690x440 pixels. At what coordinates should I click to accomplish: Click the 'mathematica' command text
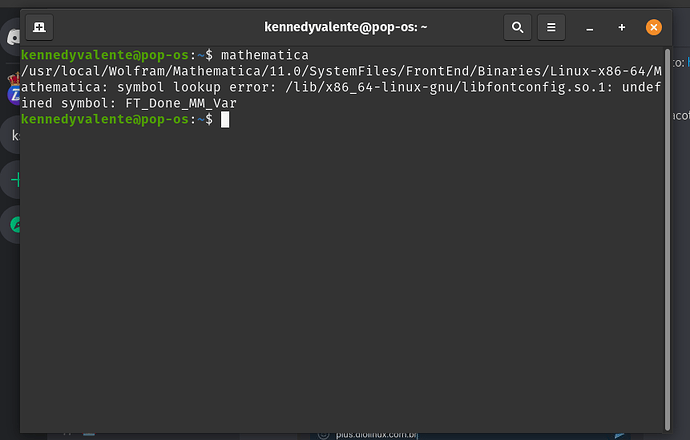[265, 55]
